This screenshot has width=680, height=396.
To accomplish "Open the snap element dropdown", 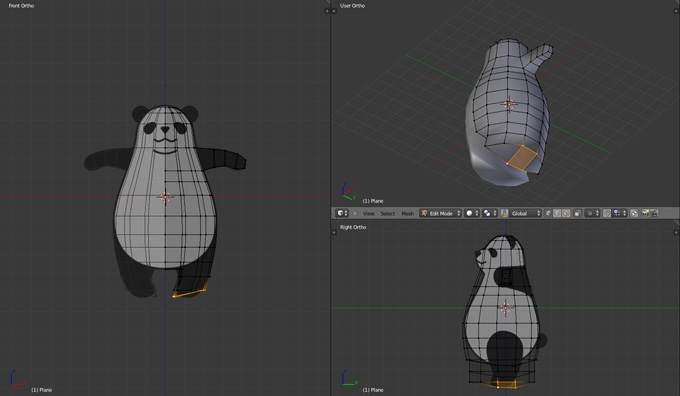I will (x=619, y=213).
